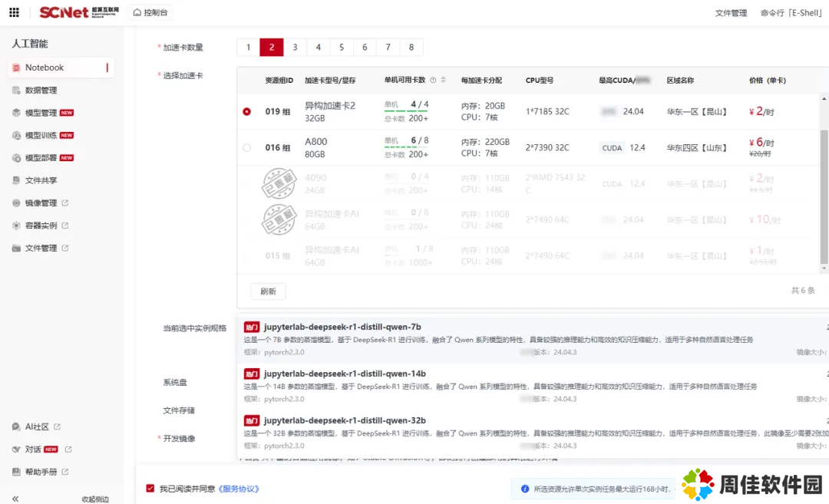Click the accelerator table scrollbar
829x504 pixels.
(x=824, y=196)
